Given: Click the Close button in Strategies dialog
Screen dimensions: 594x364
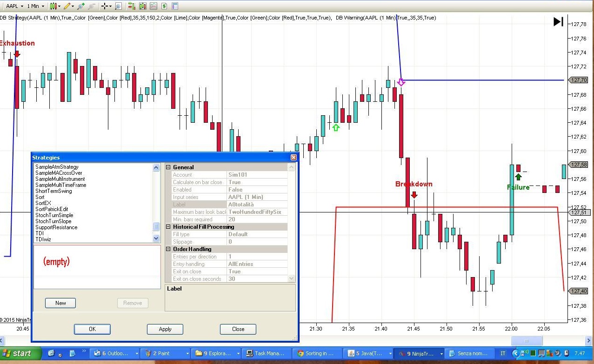Looking at the screenshot, I should pos(238,329).
